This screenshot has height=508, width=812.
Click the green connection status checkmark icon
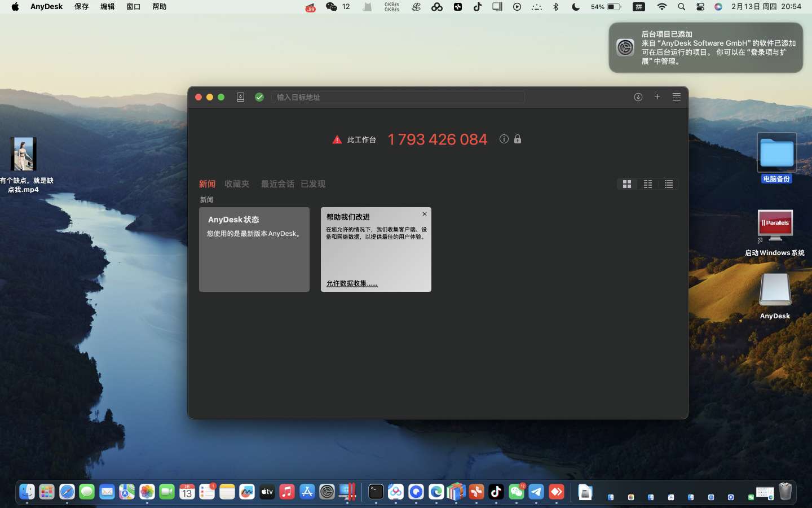click(x=259, y=97)
